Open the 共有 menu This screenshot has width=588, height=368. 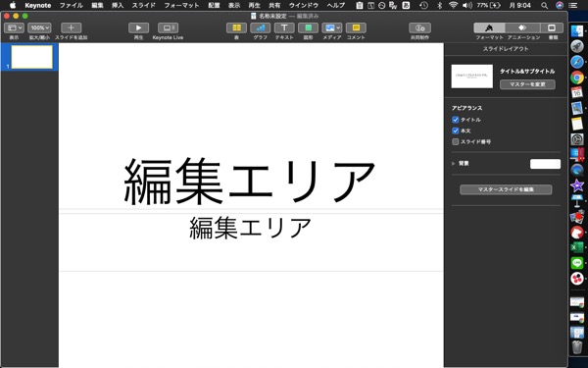tap(274, 5)
